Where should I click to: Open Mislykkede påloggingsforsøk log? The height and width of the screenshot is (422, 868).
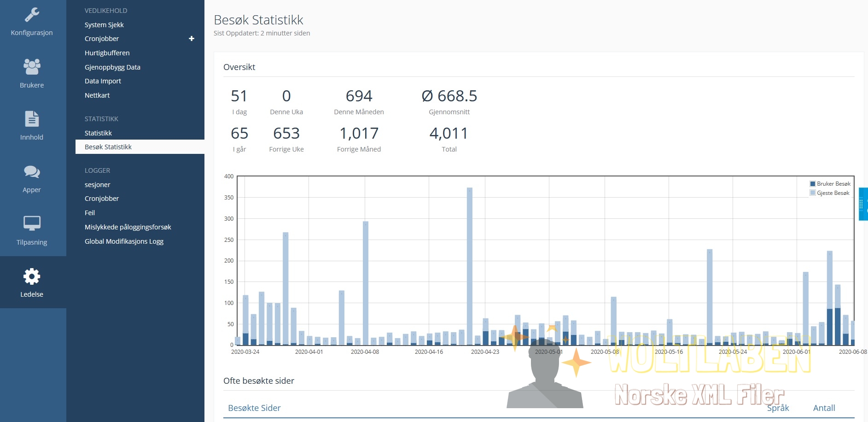pos(128,227)
